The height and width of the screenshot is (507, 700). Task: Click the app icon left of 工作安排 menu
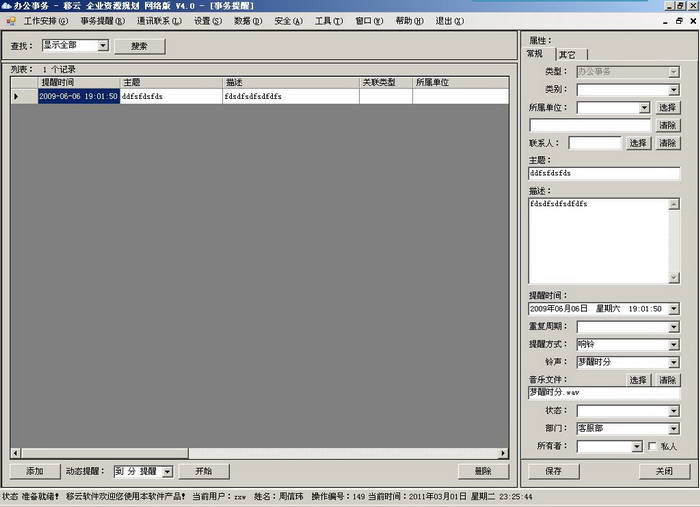coord(11,21)
